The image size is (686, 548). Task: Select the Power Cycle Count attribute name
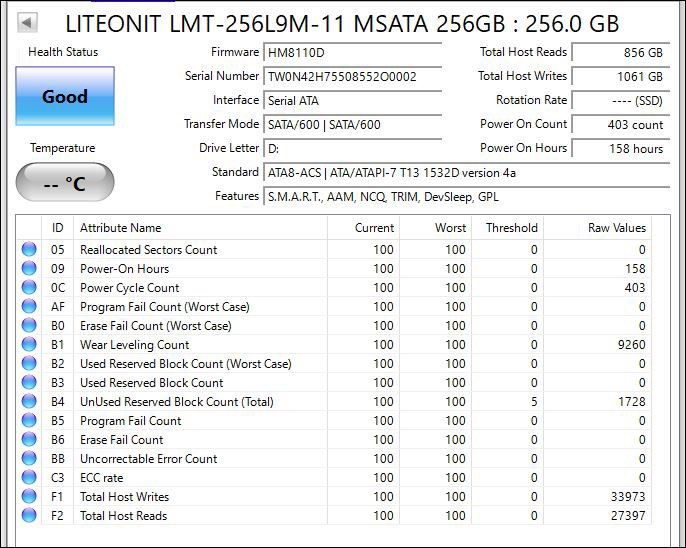pyautogui.click(x=130, y=288)
